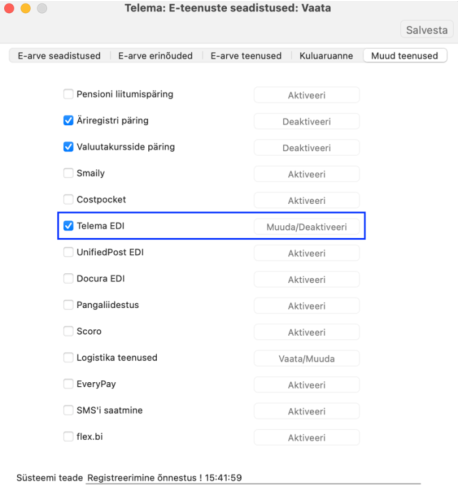This screenshot has height=495, width=458.
Task: Open the E-arve erinõuded tab
Action: pyautogui.click(x=155, y=56)
